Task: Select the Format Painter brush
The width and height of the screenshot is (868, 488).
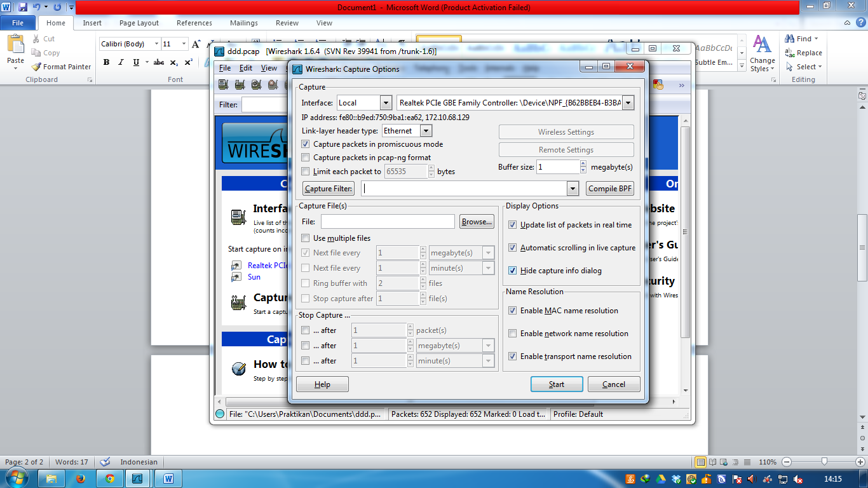Action: tap(36, 67)
